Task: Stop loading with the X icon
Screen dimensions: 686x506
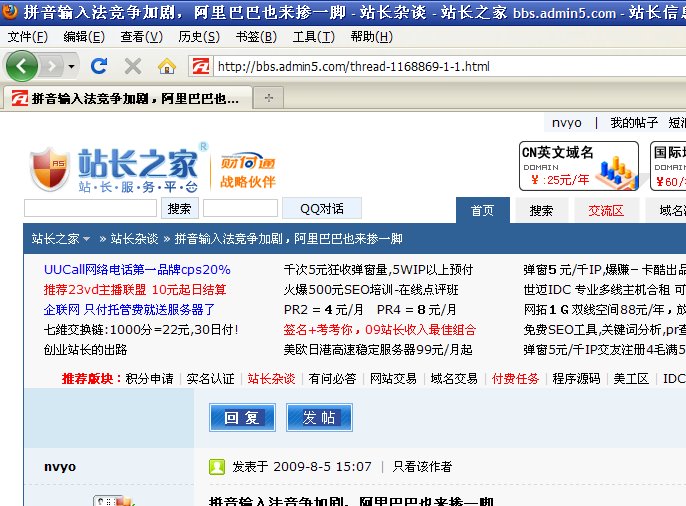Action: coord(133,66)
